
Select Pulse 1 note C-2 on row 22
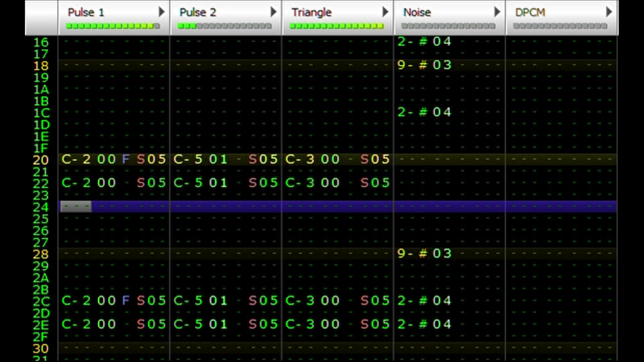[x=76, y=182]
